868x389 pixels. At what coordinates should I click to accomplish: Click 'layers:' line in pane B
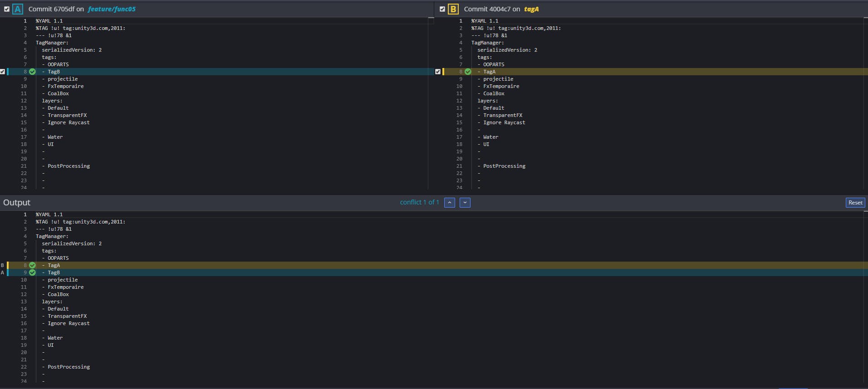pyautogui.click(x=488, y=101)
